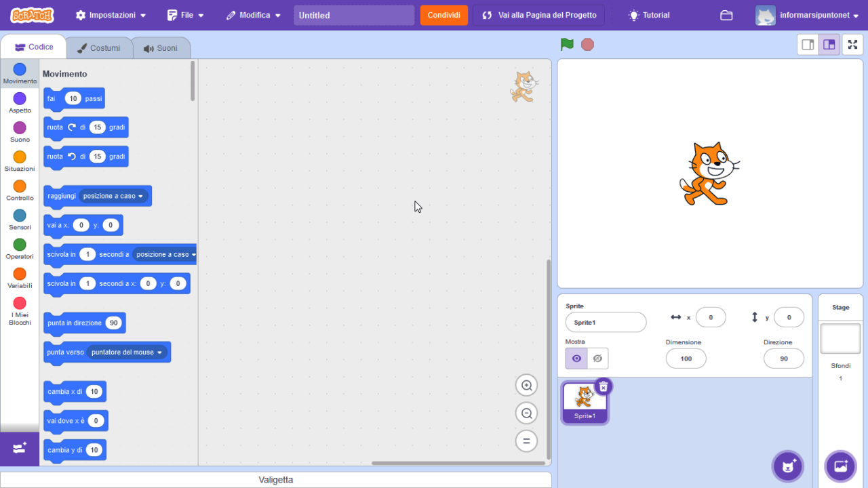Click the Scratch logo
Image resolution: width=868 pixels, height=488 pixels.
(x=32, y=15)
